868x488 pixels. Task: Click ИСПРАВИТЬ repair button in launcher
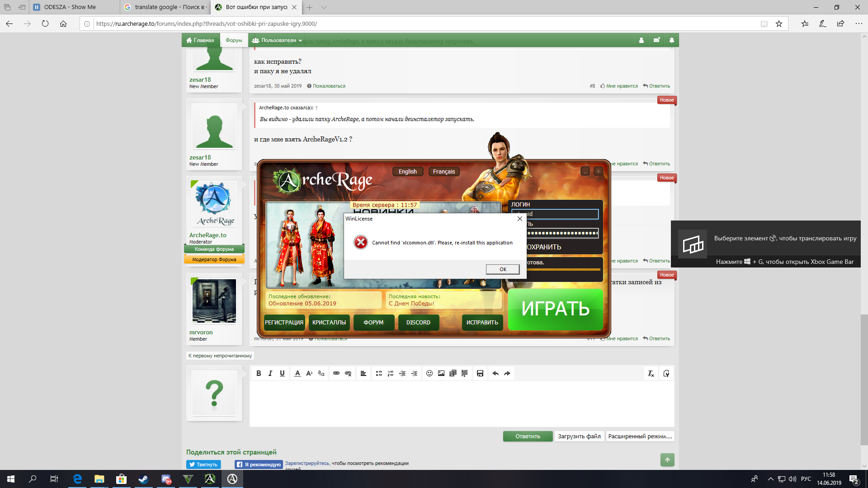482,323
